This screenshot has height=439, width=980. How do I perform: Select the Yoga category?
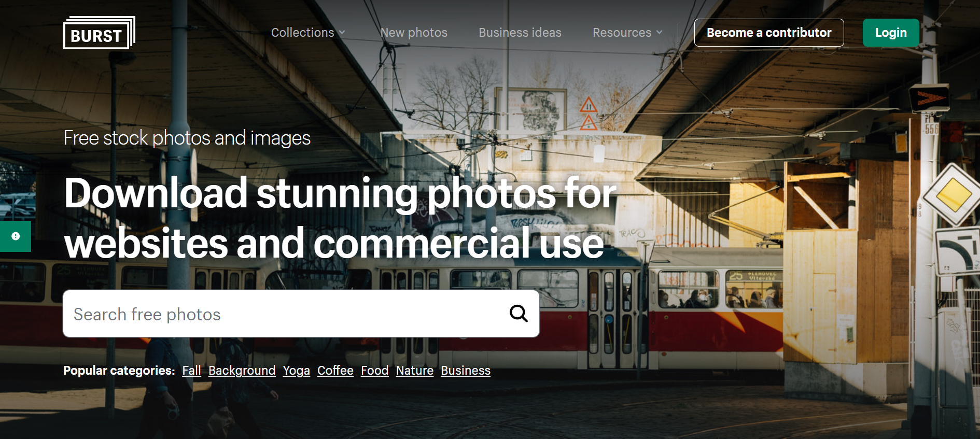pyautogui.click(x=297, y=371)
